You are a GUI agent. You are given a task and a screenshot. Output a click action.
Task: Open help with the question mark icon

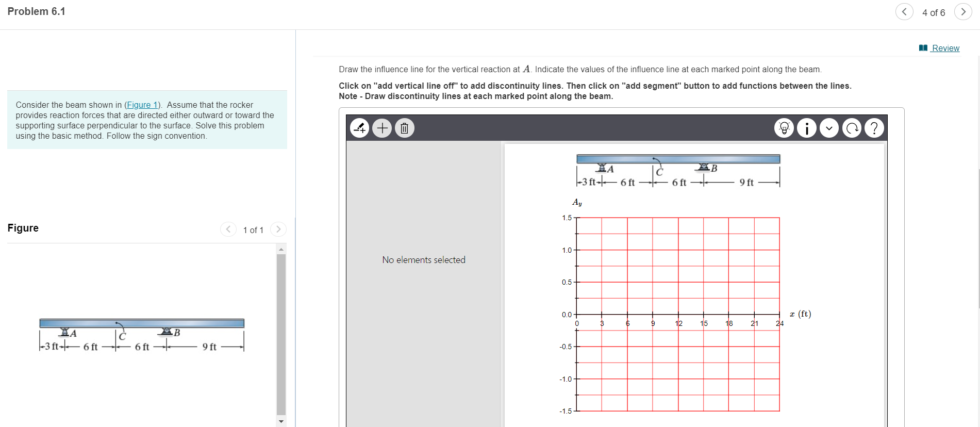[874, 128]
